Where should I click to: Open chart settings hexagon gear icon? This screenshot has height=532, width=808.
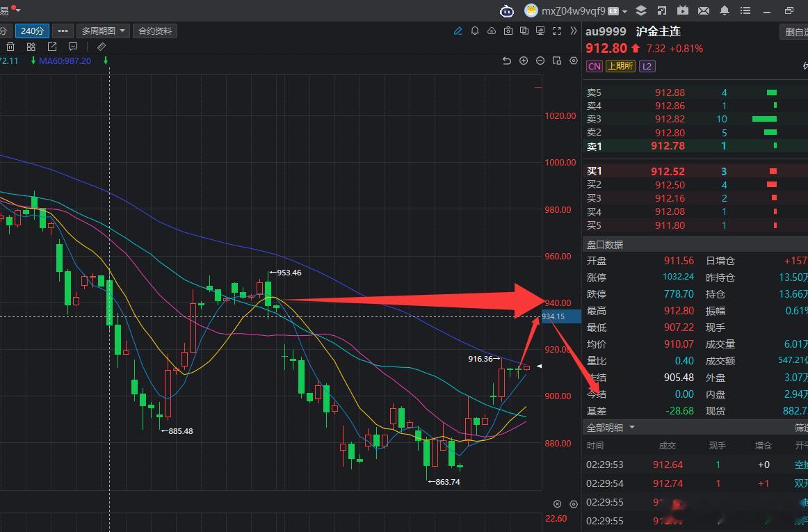(574, 61)
